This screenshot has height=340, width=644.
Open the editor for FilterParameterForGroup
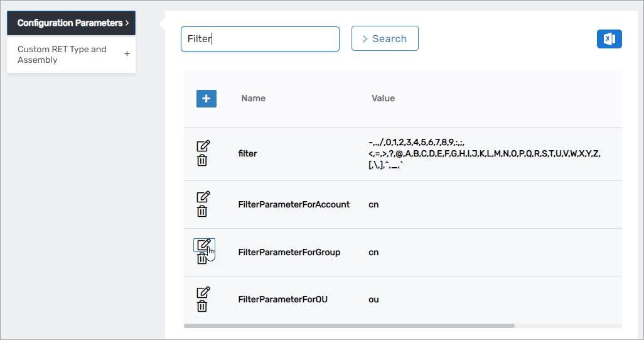(203, 244)
